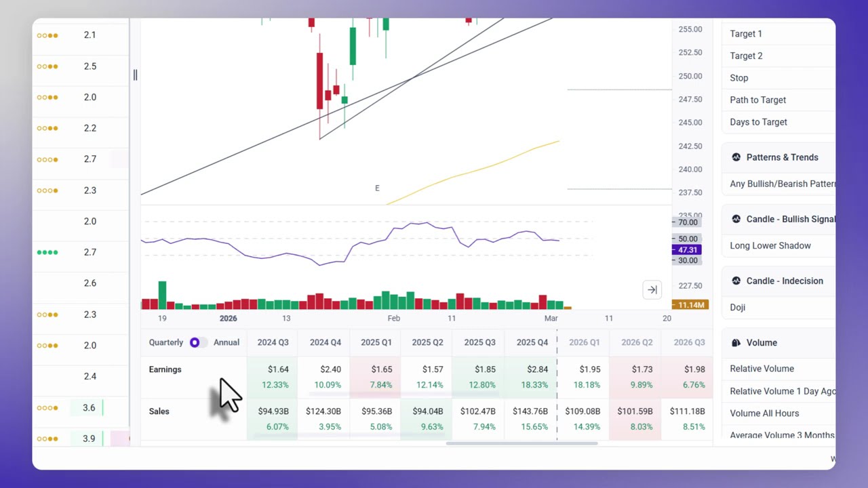Click the green four-dot rating indicator
Viewport: 868px width, 488px height.
point(47,252)
